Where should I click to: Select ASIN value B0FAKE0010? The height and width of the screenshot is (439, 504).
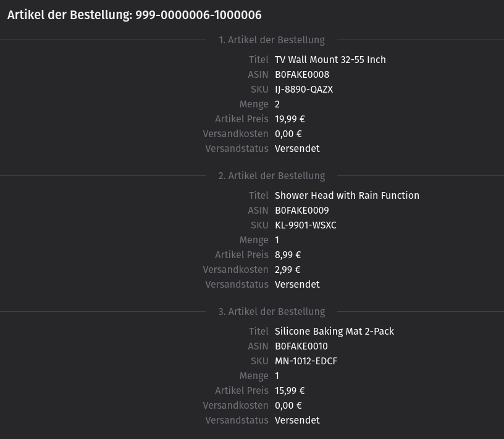tap(301, 346)
